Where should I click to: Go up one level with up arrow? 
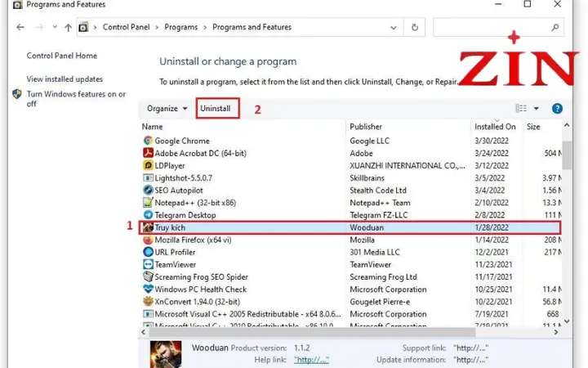point(68,28)
